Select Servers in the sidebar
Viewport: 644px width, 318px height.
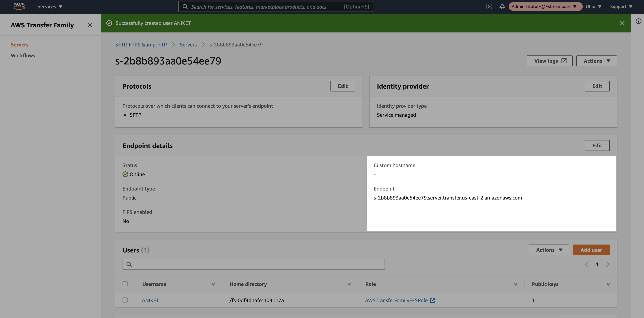pos(19,45)
